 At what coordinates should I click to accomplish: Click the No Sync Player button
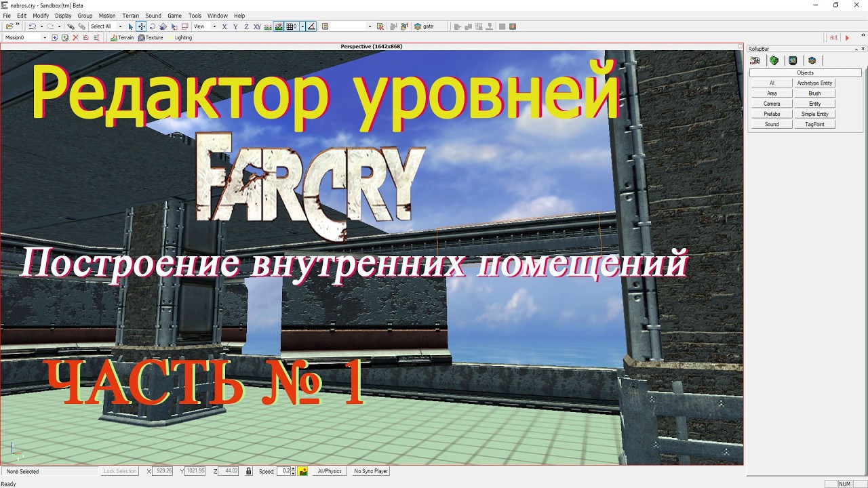click(371, 471)
